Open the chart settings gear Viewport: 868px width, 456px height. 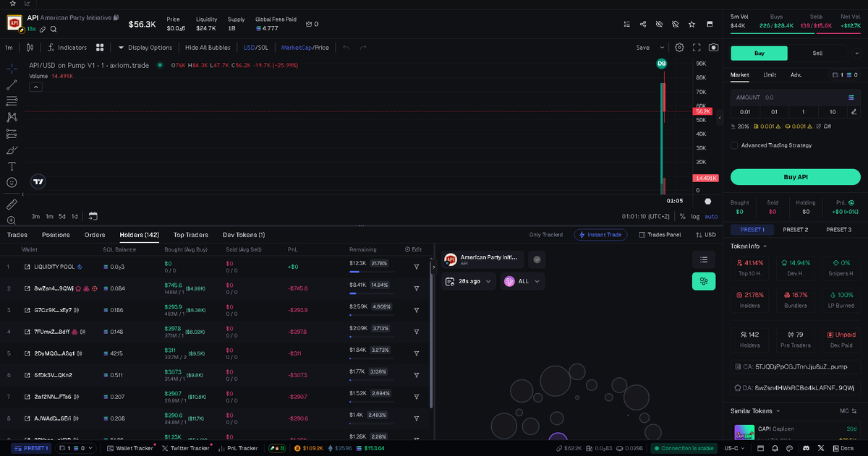pos(680,48)
